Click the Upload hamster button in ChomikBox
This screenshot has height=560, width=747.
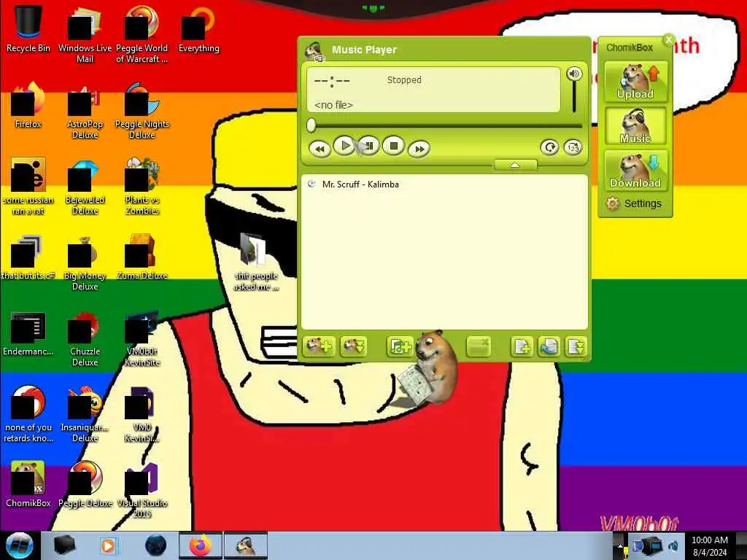[x=635, y=82]
